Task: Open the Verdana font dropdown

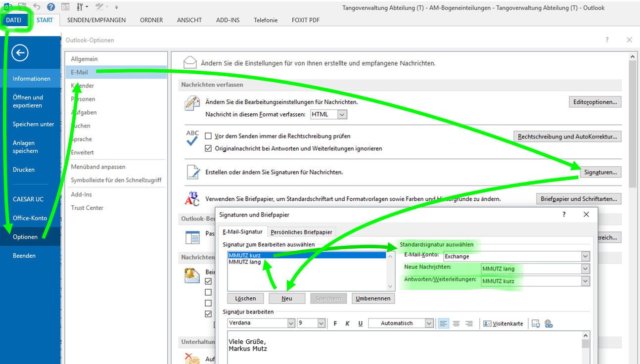Action: pyautogui.click(x=291, y=323)
